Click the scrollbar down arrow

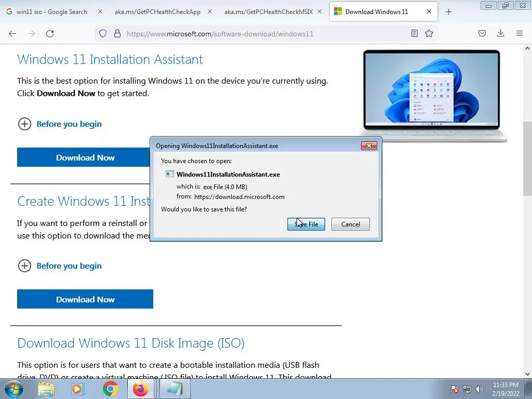(527, 374)
